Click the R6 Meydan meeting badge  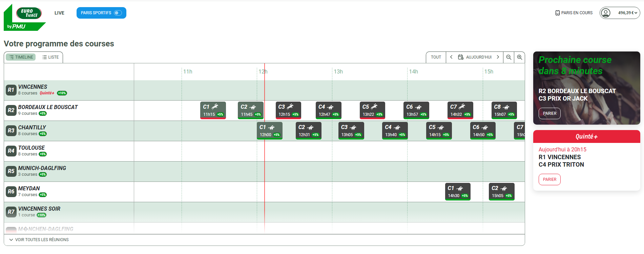11,192
